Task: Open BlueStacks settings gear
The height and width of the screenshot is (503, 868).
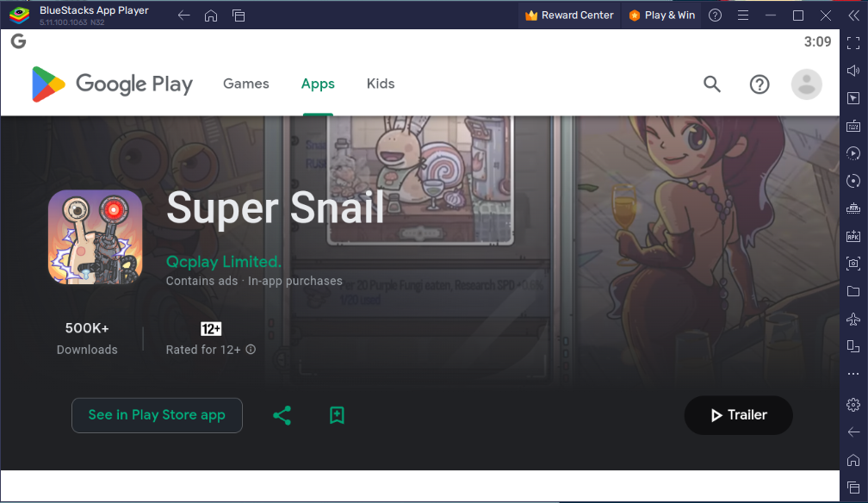Action: point(853,405)
